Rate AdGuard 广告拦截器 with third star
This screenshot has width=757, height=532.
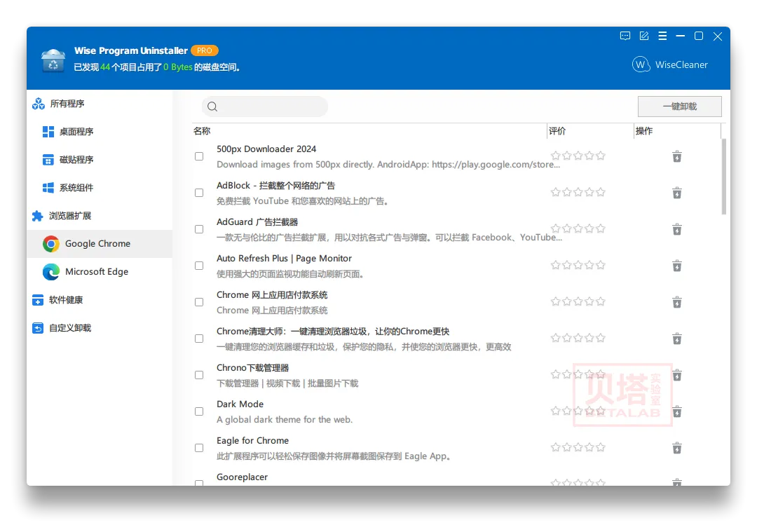point(578,229)
